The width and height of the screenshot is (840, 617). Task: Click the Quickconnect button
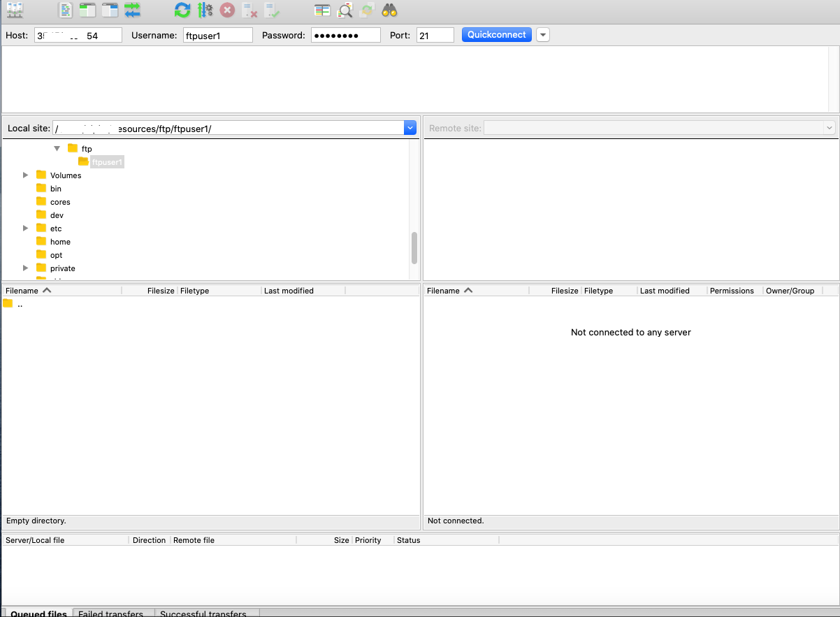click(x=497, y=35)
